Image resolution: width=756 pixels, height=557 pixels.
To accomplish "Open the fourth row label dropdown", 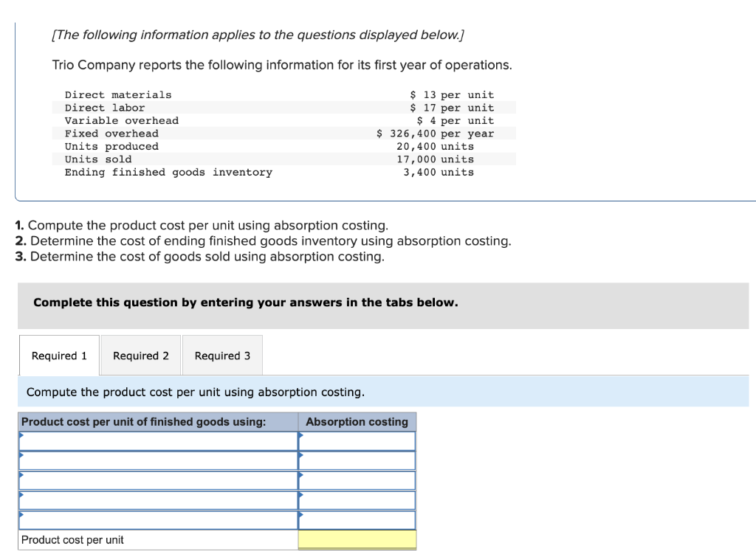I will [155, 500].
